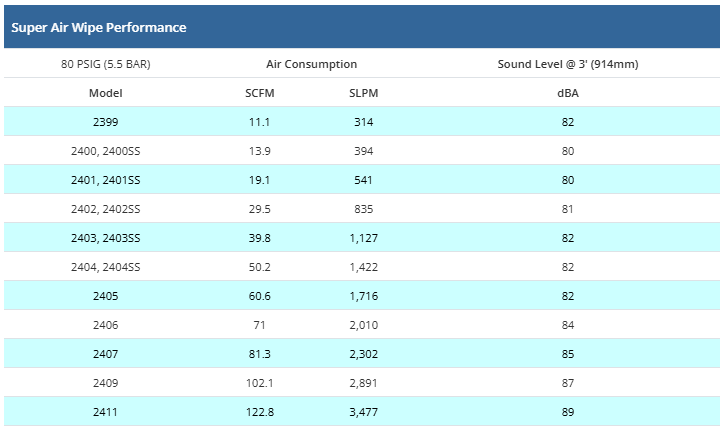Click the 1,127 SLPM value
This screenshot has height=440, width=726.
pos(364,238)
